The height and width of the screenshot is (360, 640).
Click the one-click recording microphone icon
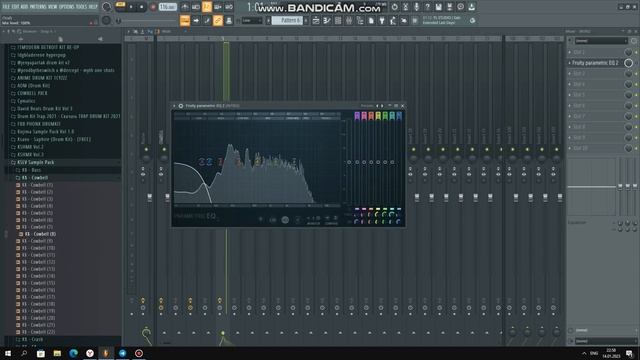[417, 7]
